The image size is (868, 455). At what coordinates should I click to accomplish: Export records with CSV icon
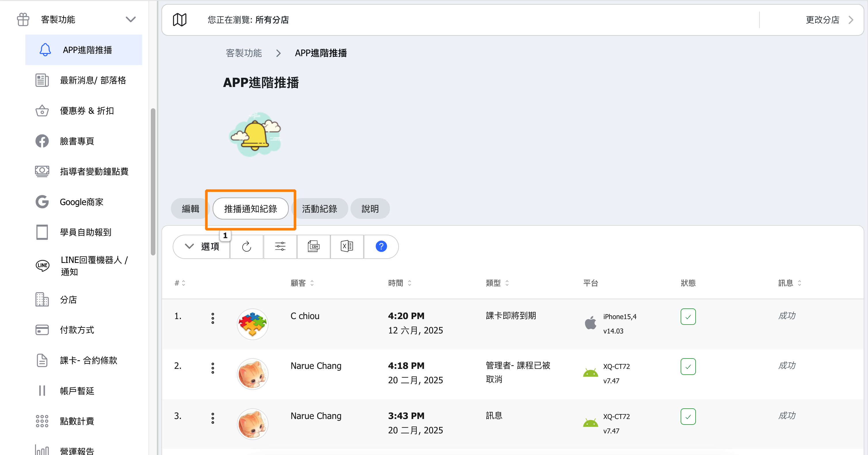(313, 247)
